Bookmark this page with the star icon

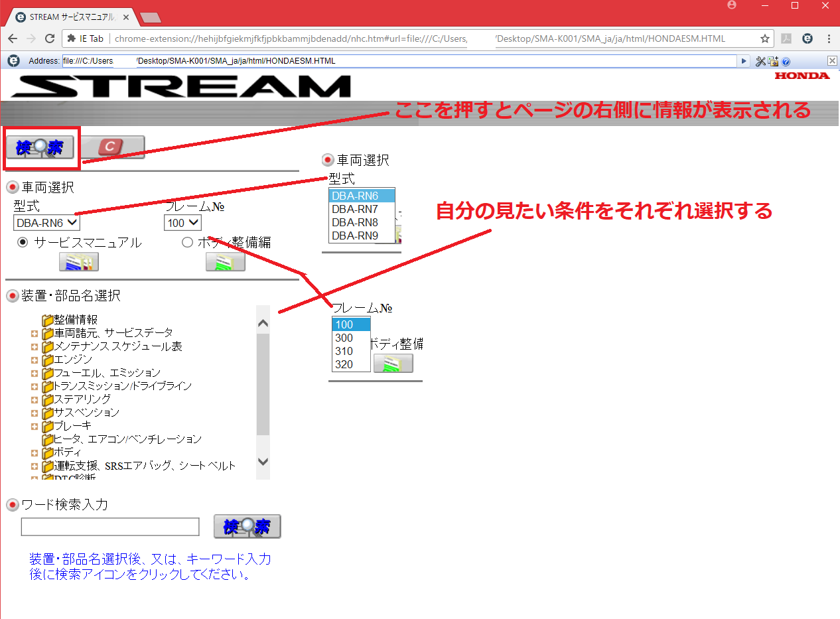[x=765, y=38]
